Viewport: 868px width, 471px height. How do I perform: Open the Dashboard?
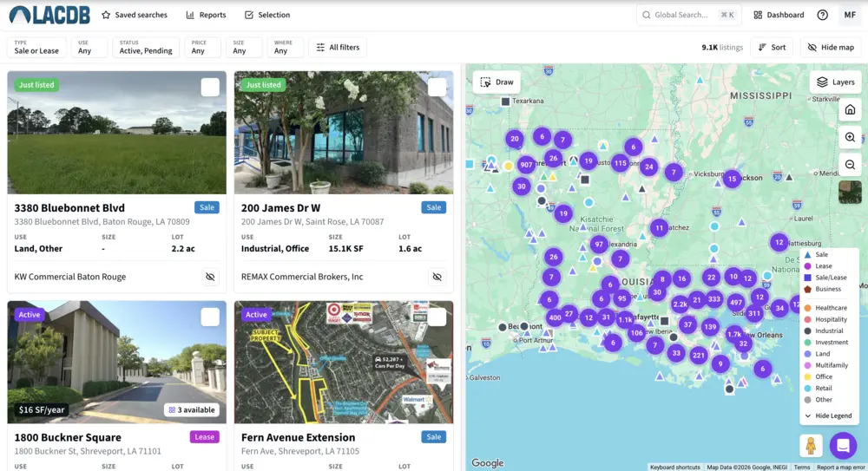click(x=779, y=15)
